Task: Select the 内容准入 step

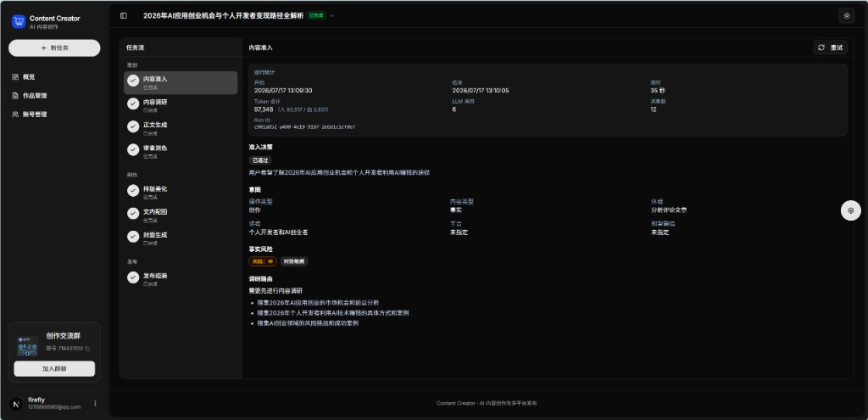Action: pyautogui.click(x=181, y=82)
